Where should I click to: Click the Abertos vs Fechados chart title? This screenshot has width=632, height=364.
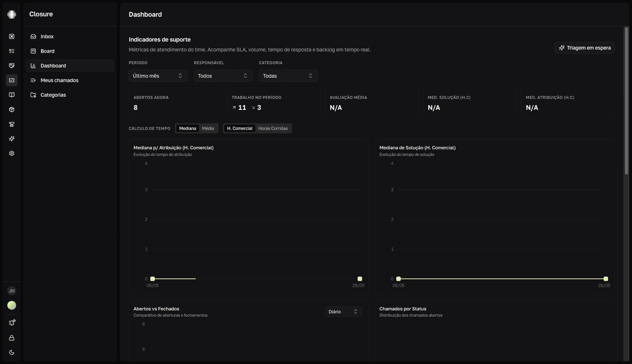click(156, 309)
